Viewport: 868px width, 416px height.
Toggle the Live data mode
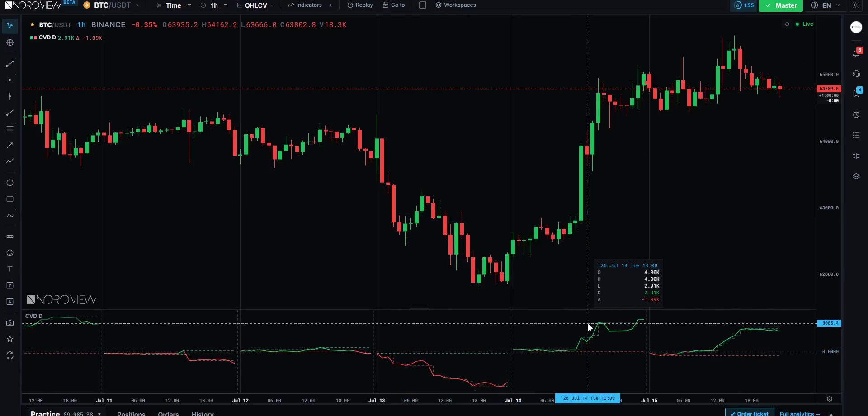click(x=804, y=24)
